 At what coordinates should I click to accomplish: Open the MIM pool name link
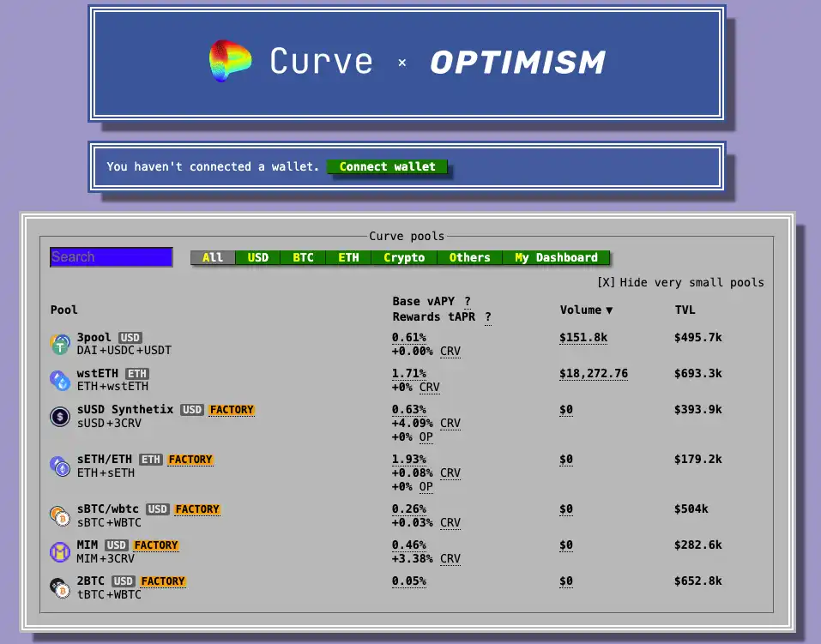point(88,545)
